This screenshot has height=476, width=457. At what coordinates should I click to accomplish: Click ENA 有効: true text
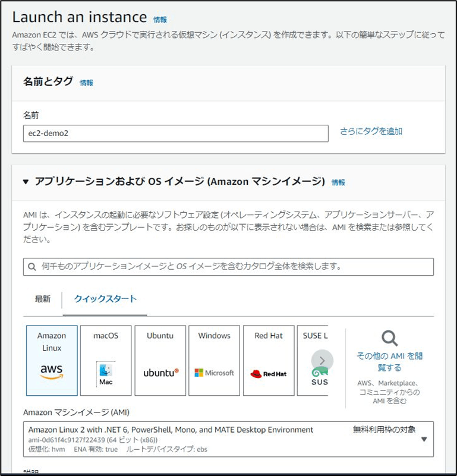[96, 449]
